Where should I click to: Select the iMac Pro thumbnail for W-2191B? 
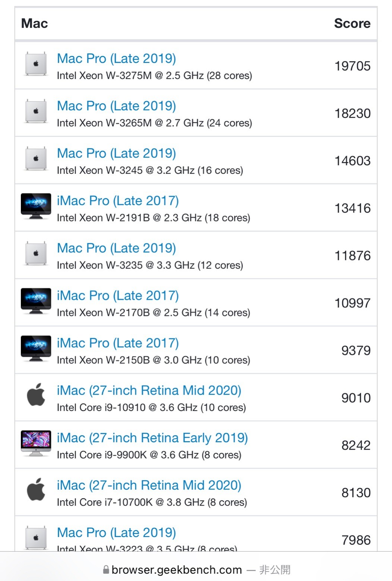click(36, 206)
